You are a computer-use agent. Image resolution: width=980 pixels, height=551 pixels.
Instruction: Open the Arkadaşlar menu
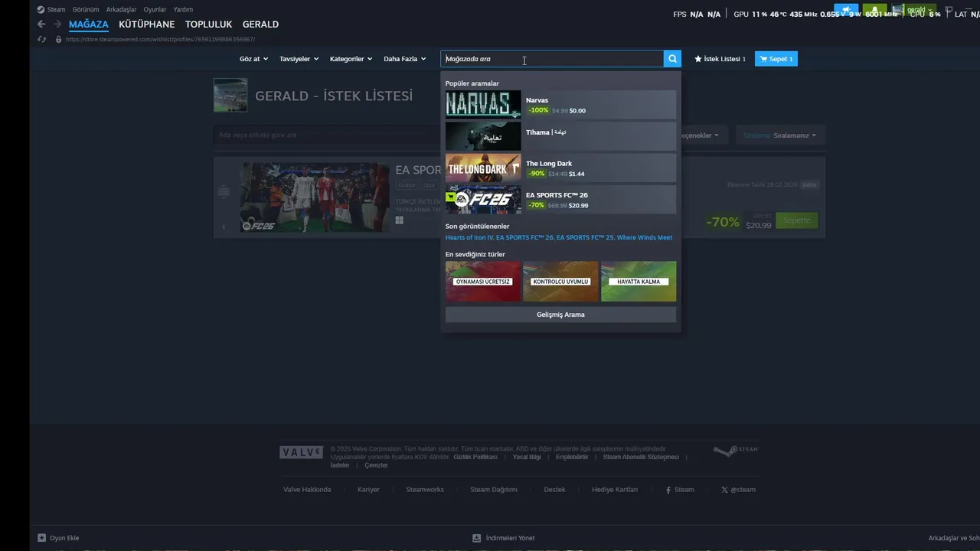click(122, 10)
